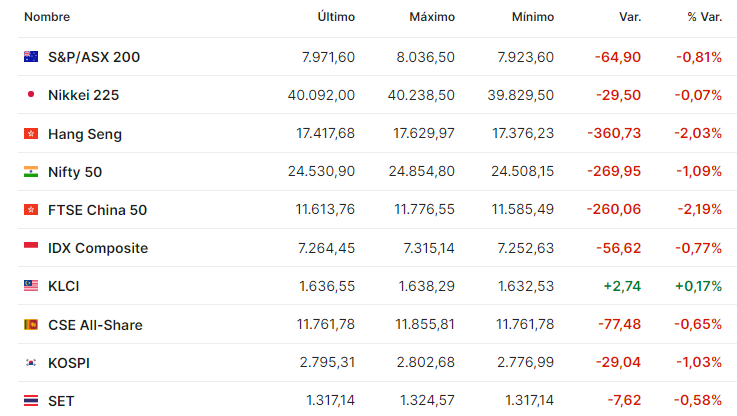The height and width of the screenshot is (416, 737).
Task: Click the Hong Kong flag beside Hang Seng
Action: click(31, 133)
